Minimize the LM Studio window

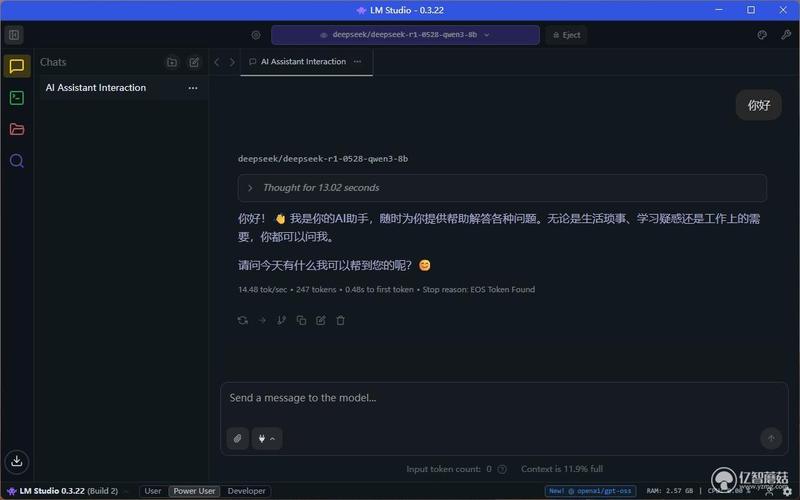pos(719,10)
